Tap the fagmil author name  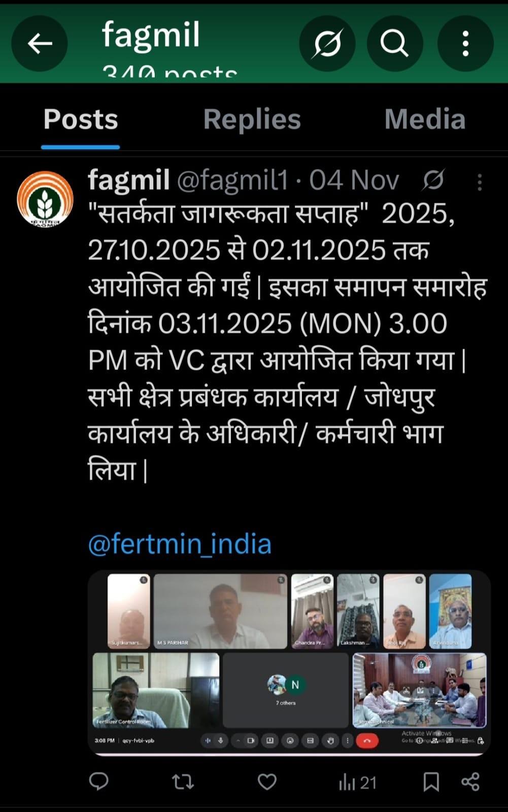[x=129, y=180]
